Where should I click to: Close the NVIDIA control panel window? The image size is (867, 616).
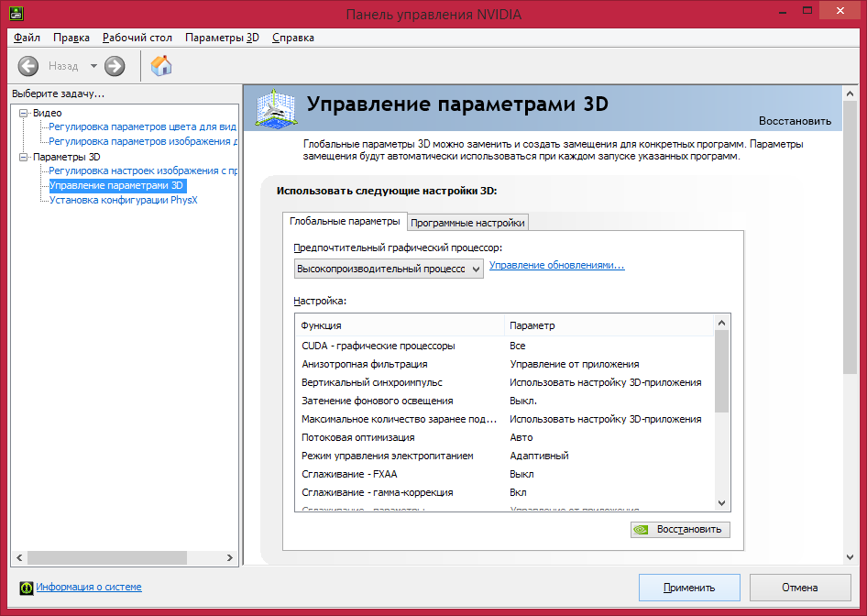click(840, 11)
